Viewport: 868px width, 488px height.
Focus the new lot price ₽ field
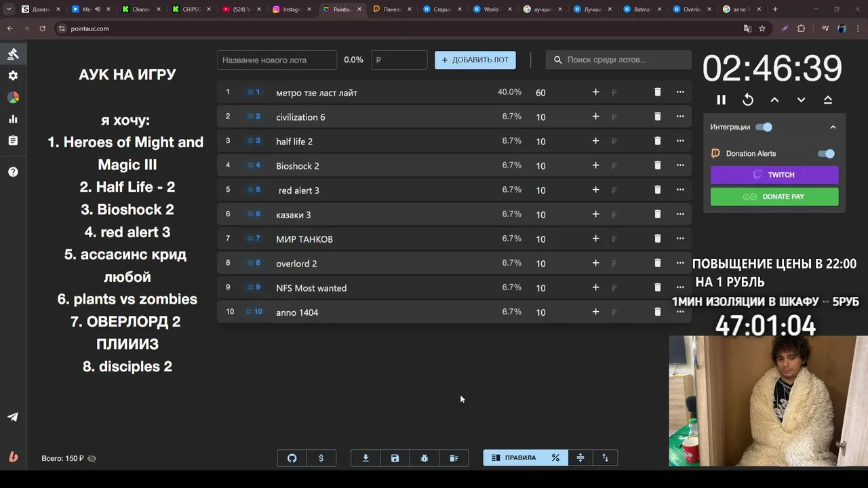pyautogui.click(x=399, y=60)
